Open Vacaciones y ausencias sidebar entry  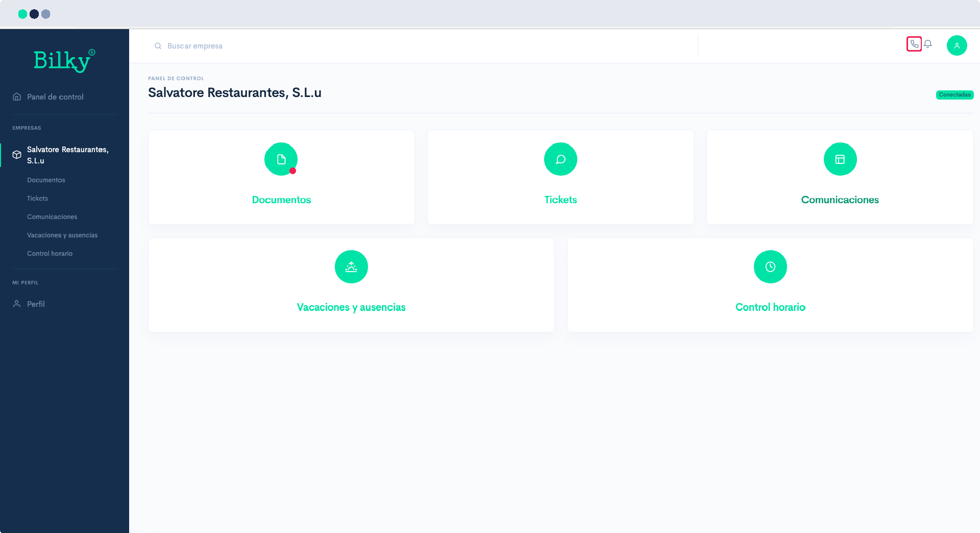coord(62,235)
